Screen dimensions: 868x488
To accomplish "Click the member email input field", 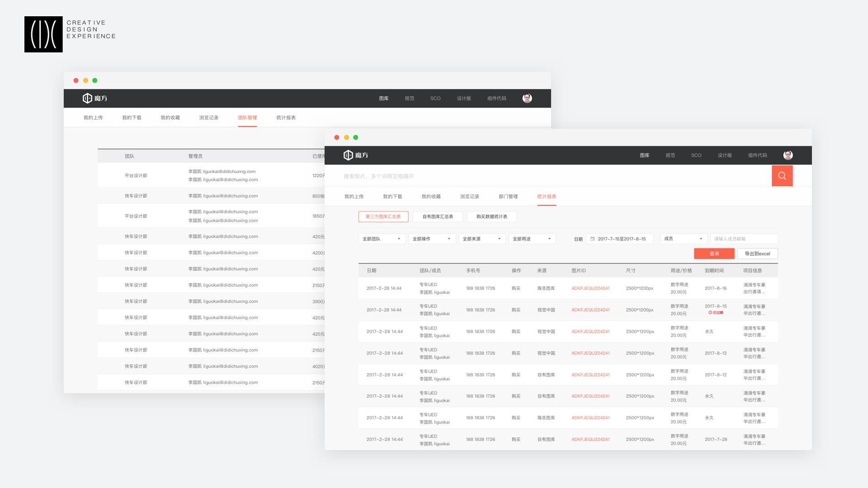I will [744, 239].
